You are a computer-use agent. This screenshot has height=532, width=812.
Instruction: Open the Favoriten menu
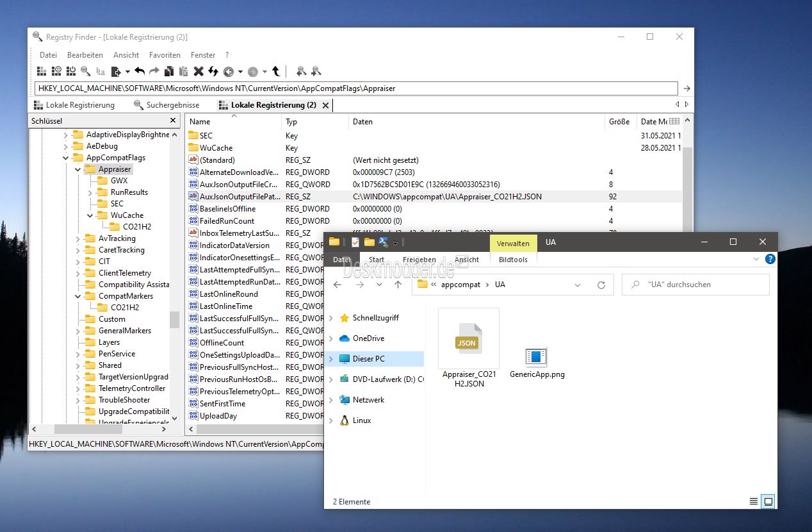(165, 55)
